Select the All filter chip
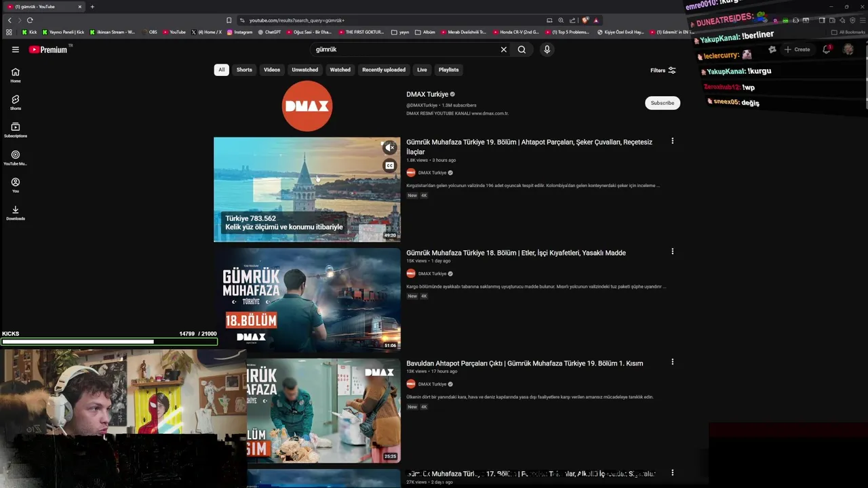 click(221, 70)
